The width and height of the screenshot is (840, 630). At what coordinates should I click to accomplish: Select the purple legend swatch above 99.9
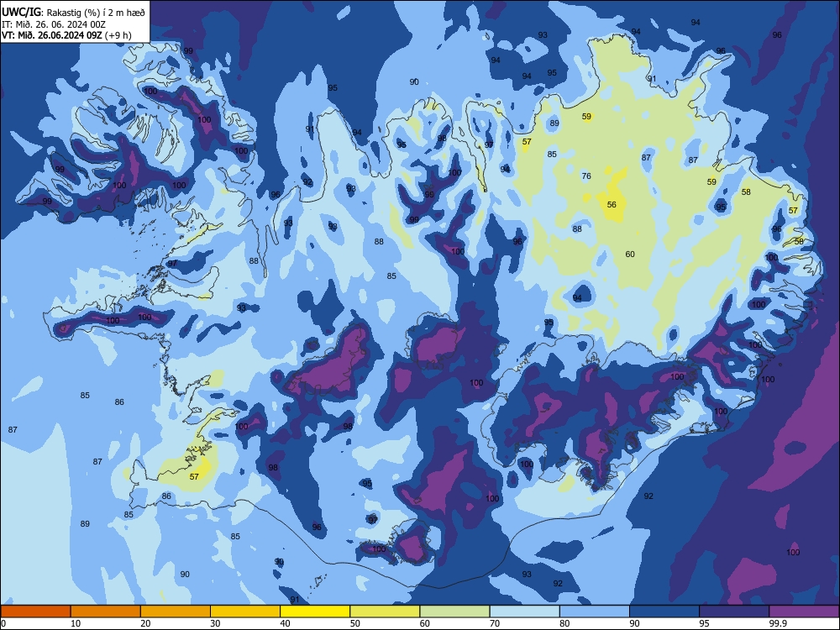point(804,612)
